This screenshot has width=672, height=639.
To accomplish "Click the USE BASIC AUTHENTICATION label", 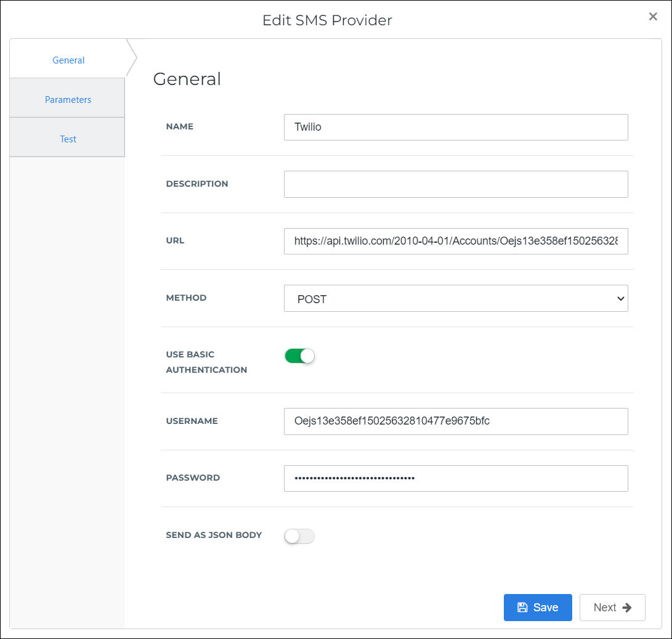I will coord(206,362).
